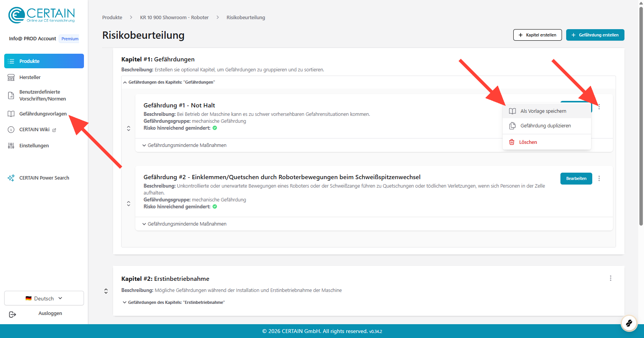Click reorder arrows of Kapitel #2 Erstinbetriebnahme
Screen dimensions: 644x338
(106, 291)
